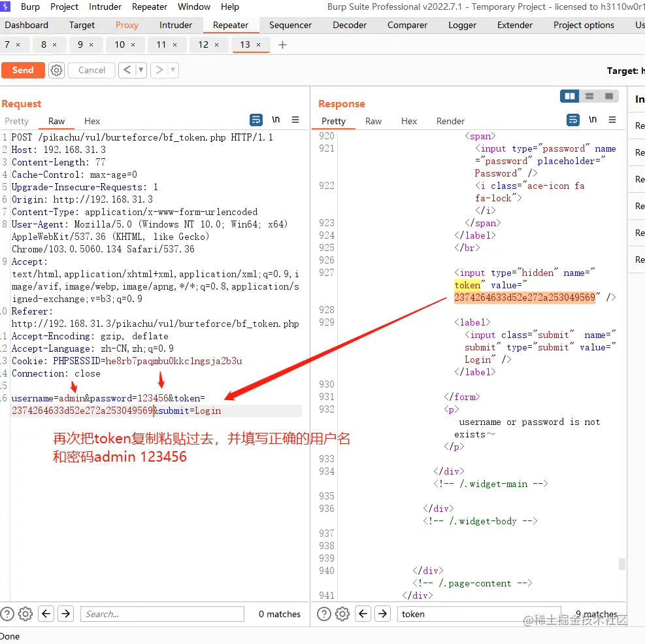Select top-bottom split layout icon
The image size is (645, 644).
[589, 96]
